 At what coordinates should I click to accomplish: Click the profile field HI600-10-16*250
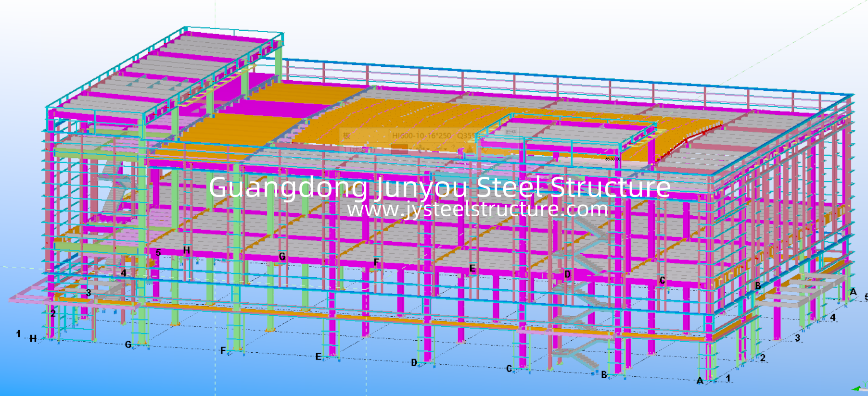click(421, 136)
